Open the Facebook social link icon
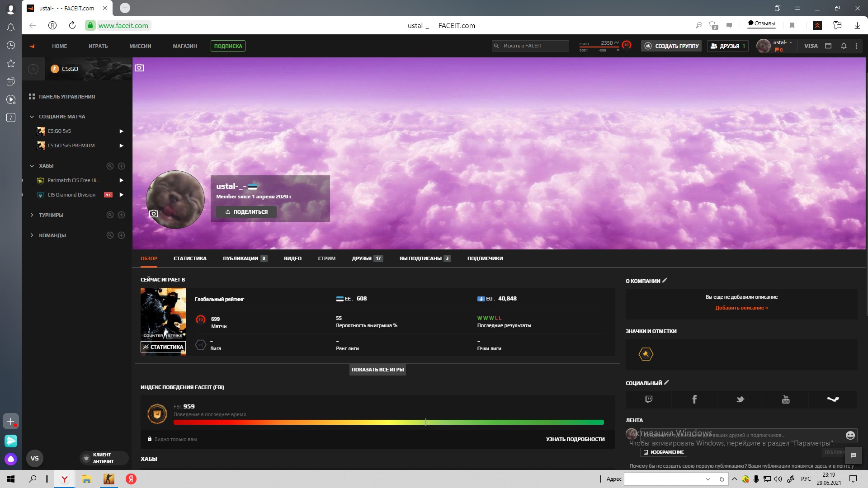 [694, 399]
